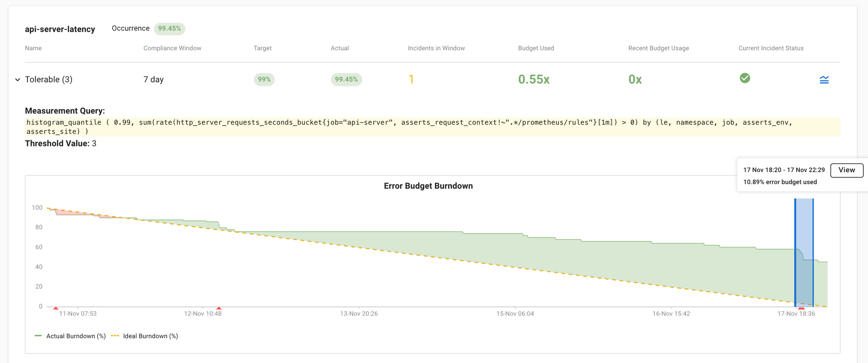The height and width of the screenshot is (363, 868).
Task: Click the 0x Recent Budget Usage value
Action: (x=635, y=79)
